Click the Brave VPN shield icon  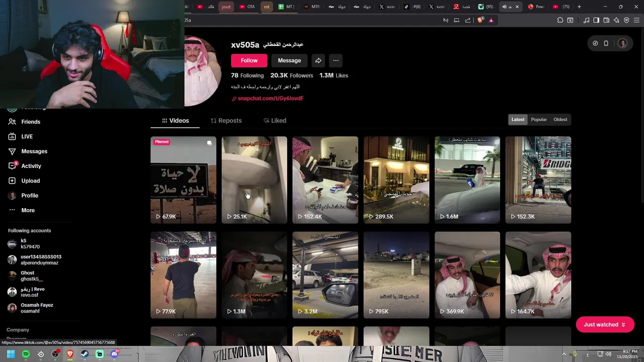coord(626,20)
